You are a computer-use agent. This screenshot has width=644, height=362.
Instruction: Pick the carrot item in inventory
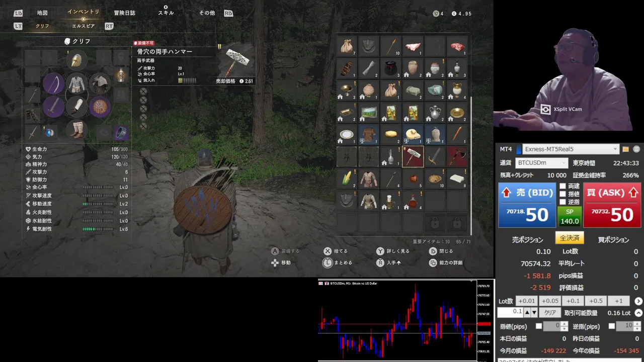pos(457,135)
